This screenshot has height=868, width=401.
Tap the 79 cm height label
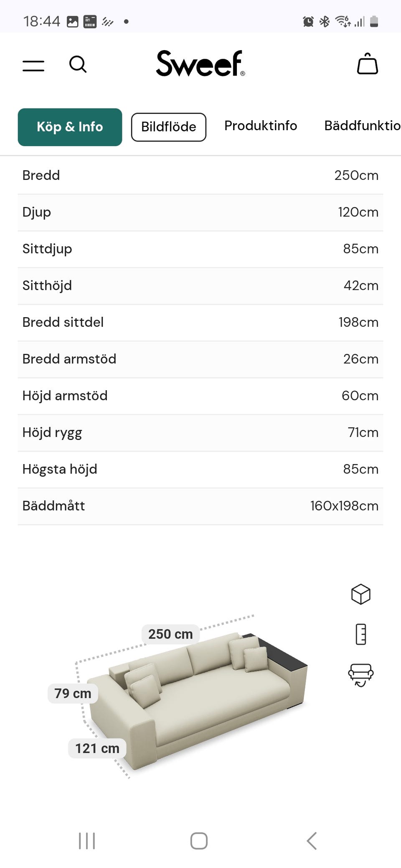[73, 693]
